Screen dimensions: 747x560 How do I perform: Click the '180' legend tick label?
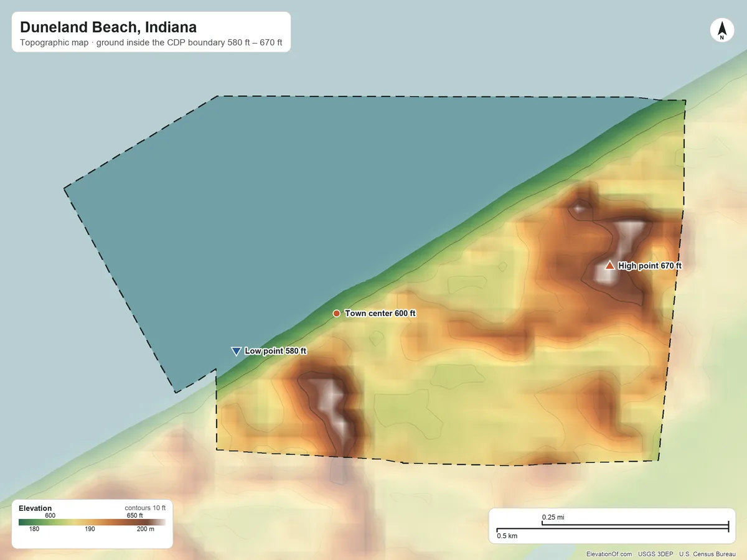tap(35, 530)
